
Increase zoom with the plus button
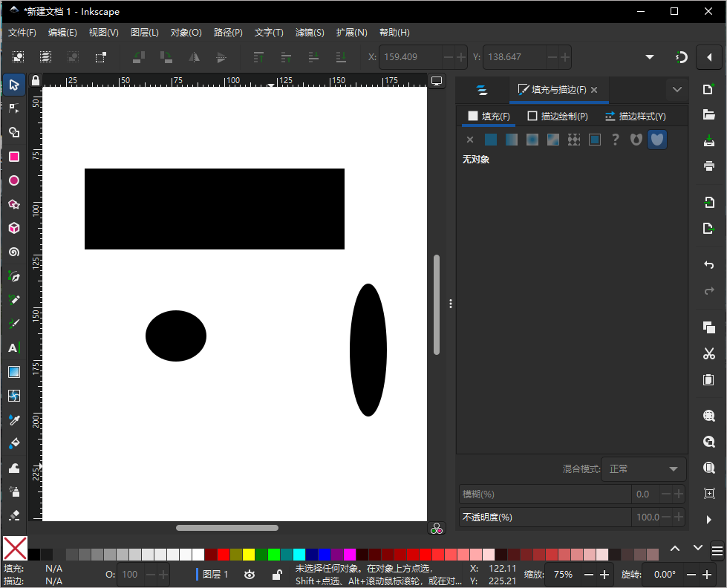(603, 574)
